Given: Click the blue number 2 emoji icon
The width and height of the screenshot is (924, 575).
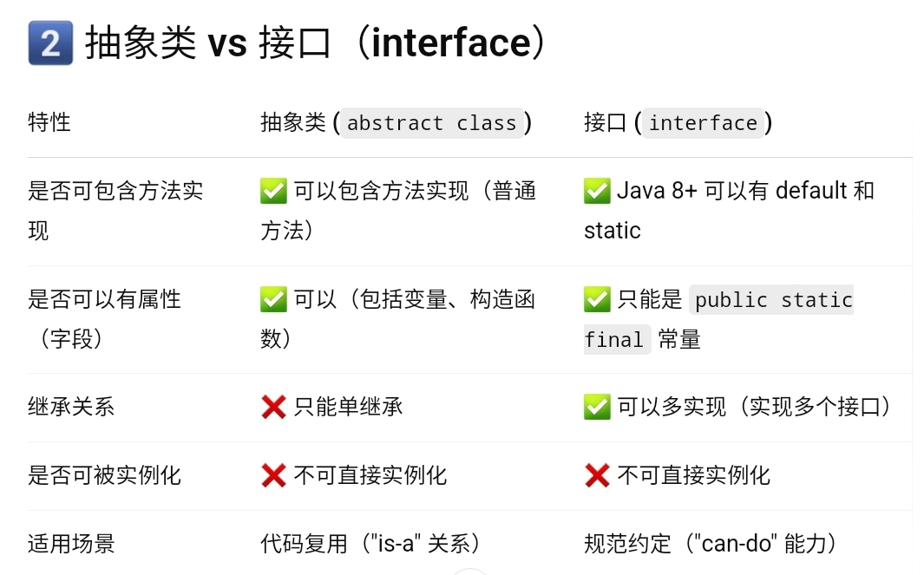Looking at the screenshot, I should pyautogui.click(x=50, y=43).
